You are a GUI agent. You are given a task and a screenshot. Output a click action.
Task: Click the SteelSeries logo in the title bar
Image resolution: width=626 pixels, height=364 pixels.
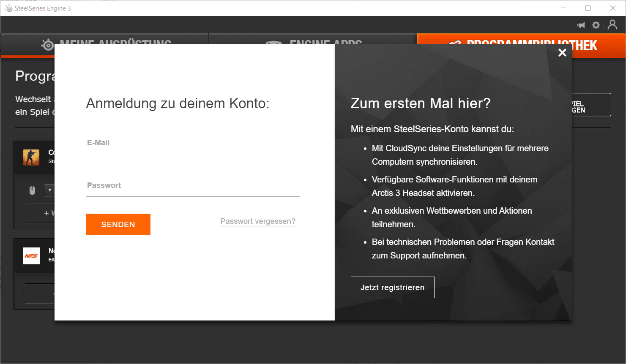pos(8,8)
